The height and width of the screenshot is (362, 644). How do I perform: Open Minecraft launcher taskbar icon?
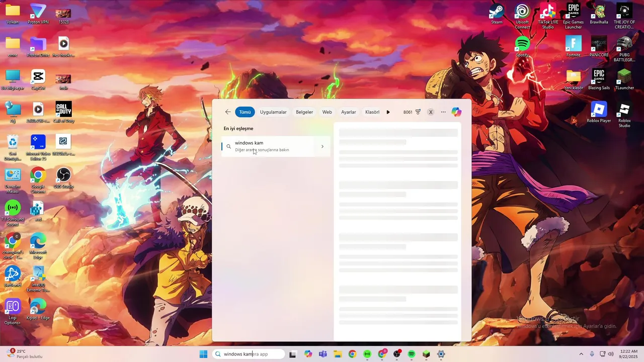tap(426, 354)
